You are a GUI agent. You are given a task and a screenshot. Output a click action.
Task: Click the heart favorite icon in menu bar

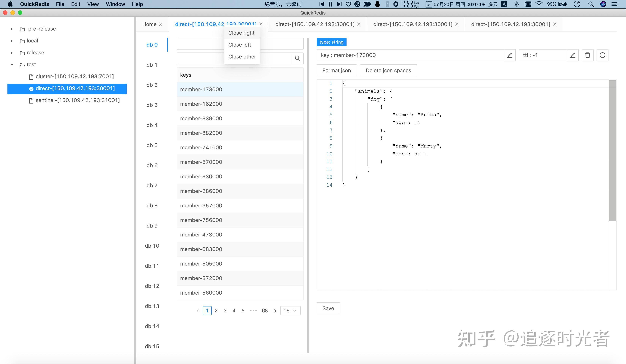pyautogui.click(x=348, y=4)
